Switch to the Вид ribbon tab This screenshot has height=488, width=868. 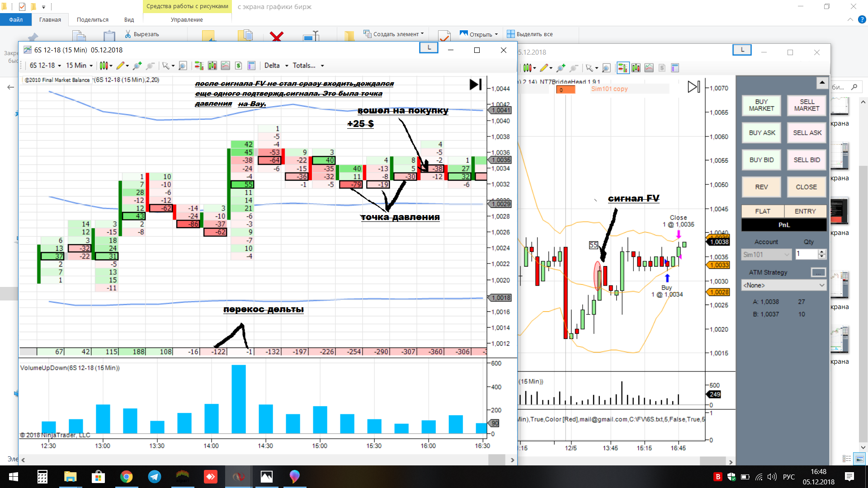click(x=129, y=20)
